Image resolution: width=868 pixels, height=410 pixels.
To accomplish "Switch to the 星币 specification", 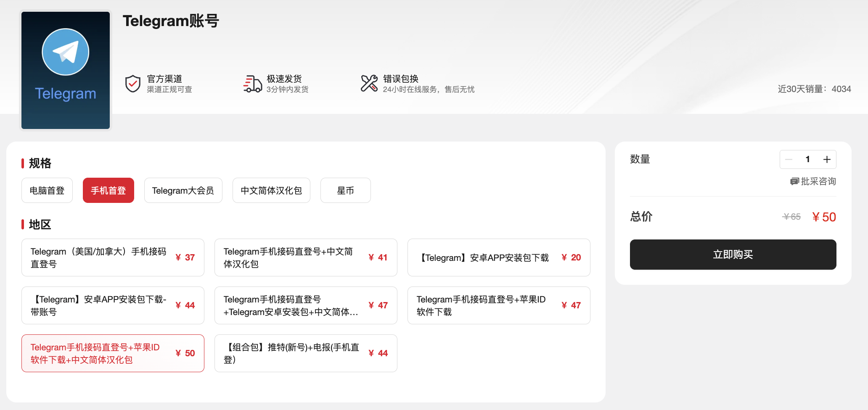I will tap(345, 191).
